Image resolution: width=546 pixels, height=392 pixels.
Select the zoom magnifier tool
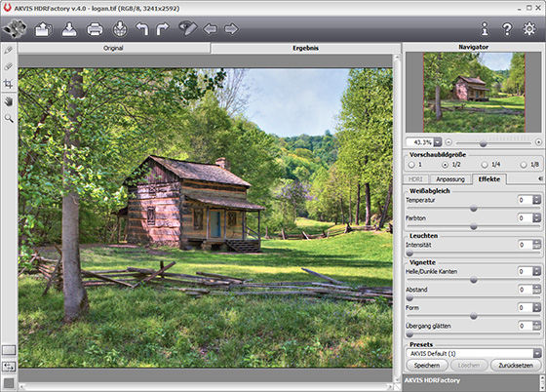(9, 118)
